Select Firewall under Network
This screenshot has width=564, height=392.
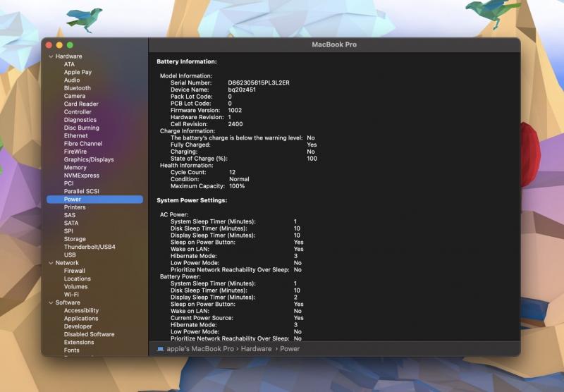tap(75, 271)
